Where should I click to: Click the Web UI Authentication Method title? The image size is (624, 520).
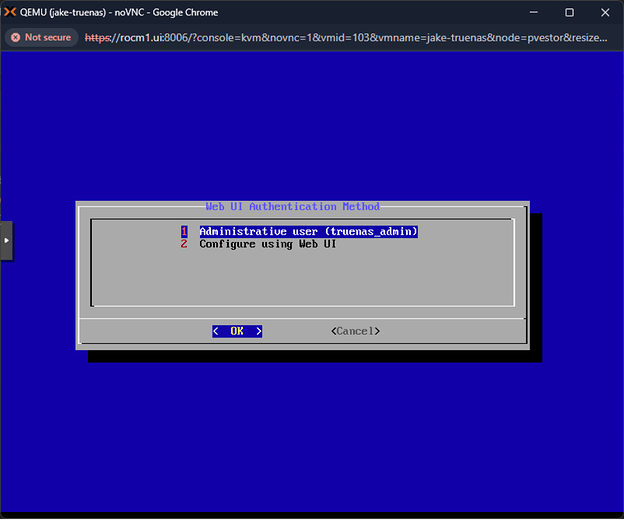(x=292, y=206)
